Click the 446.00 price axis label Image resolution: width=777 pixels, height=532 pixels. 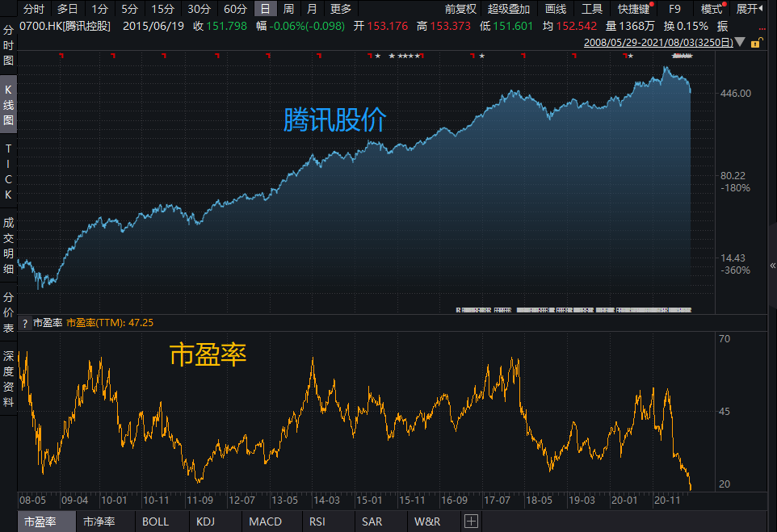coord(735,94)
